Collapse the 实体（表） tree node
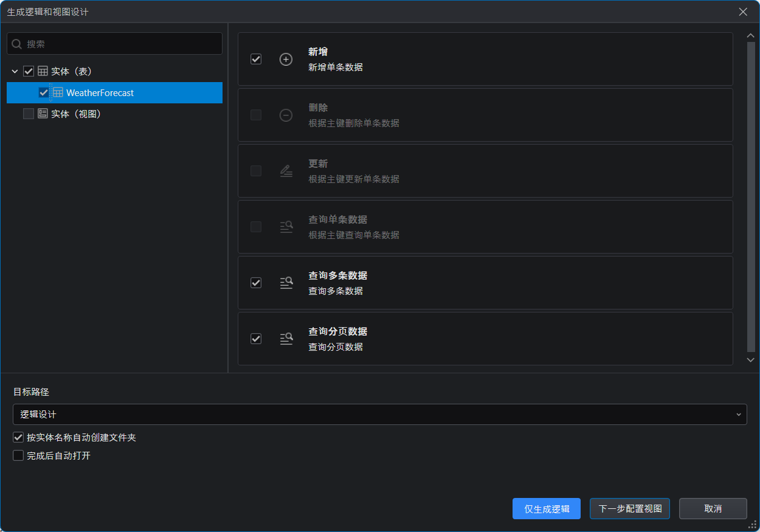 (15, 72)
